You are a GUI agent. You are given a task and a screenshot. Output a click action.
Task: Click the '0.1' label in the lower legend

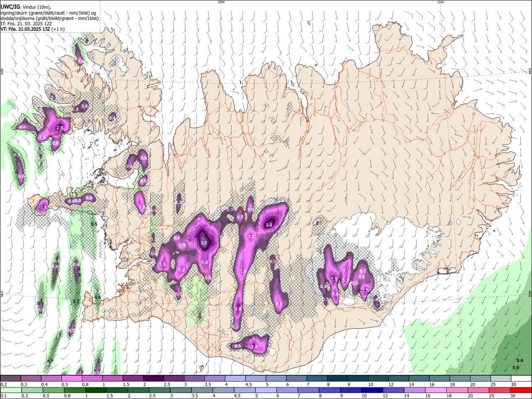pos(4,396)
